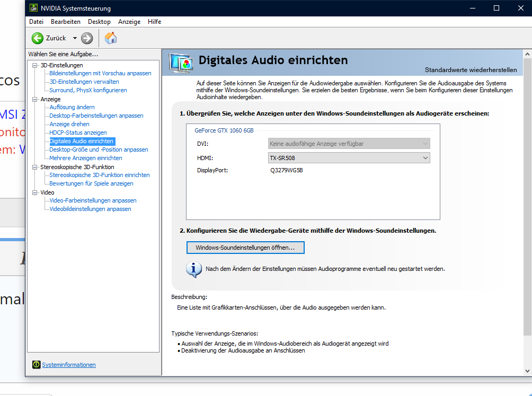Image resolution: width=532 pixels, height=396 pixels.
Task: Select Desktop-Größe und -Position anpassen
Action: click(99, 149)
